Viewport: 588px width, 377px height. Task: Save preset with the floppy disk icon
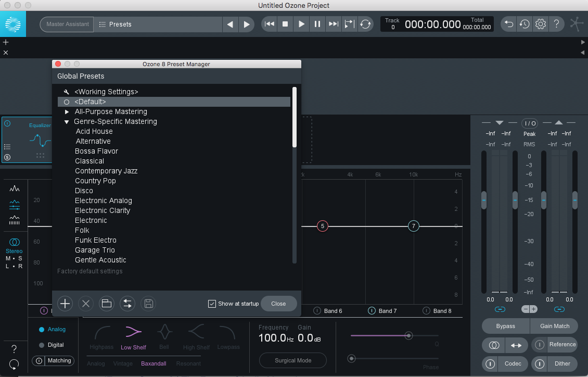(x=148, y=304)
